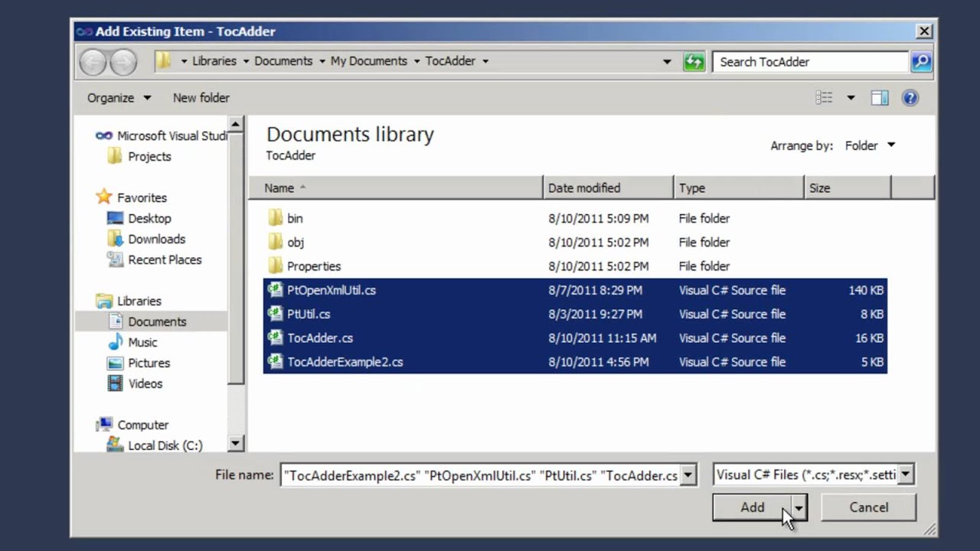This screenshot has height=551, width=980.
Task: Click the '140 KB' size cell
Action: point(866,290)
